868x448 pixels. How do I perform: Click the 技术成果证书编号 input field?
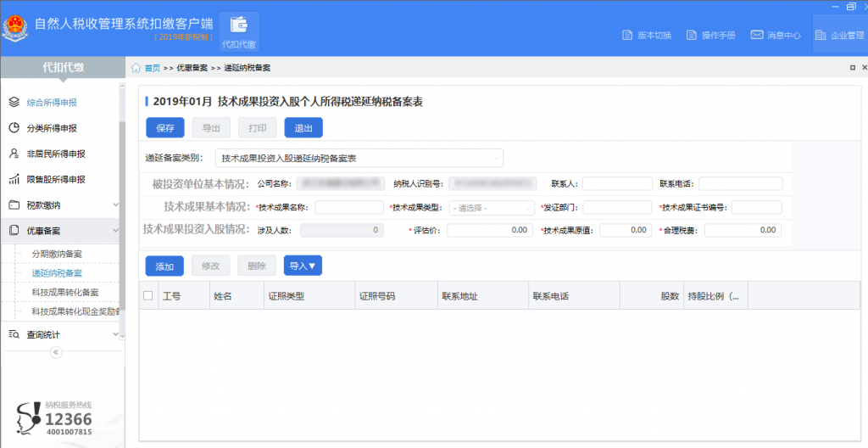pyautogui.click(x=757, y=207)
